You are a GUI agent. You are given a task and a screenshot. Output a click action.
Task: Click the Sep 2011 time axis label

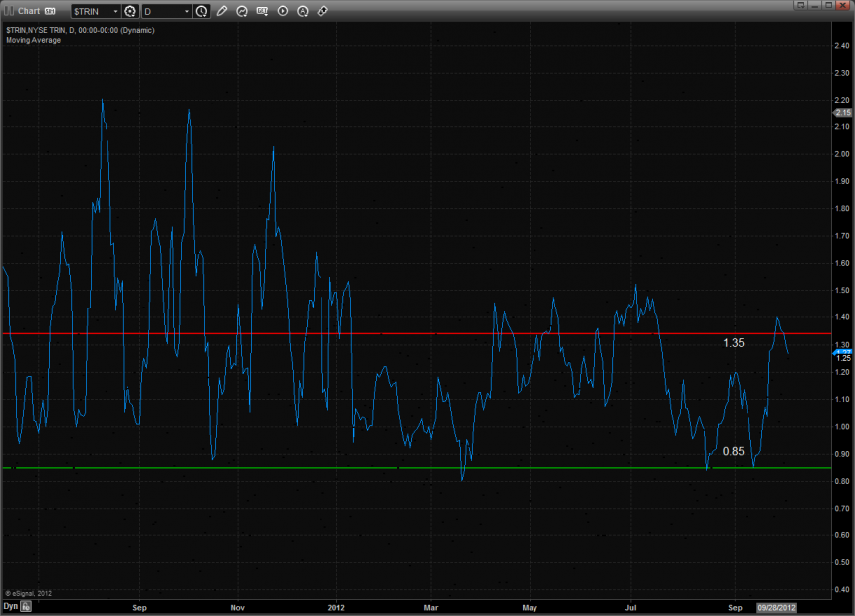tap(139, 607)
